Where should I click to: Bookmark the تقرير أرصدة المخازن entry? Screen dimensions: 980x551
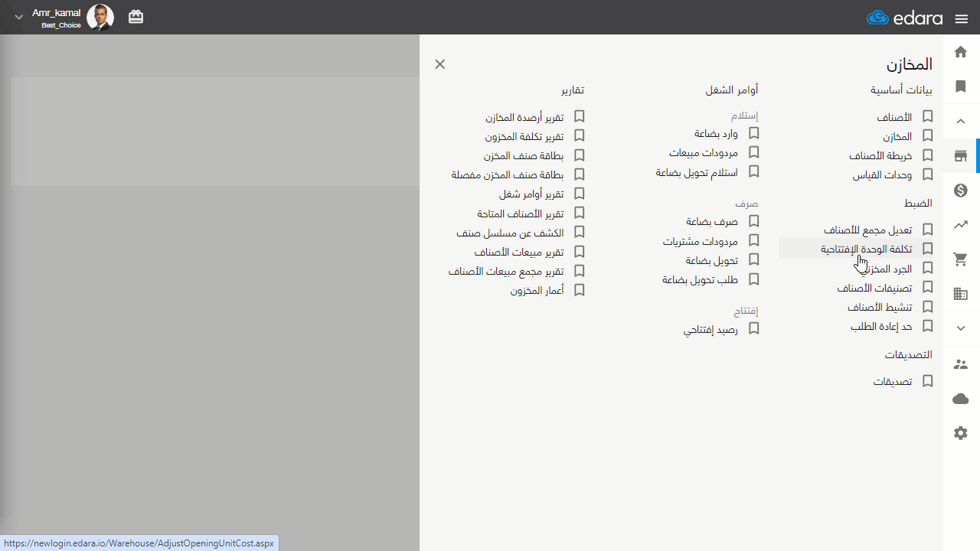[x=580, y=116]
